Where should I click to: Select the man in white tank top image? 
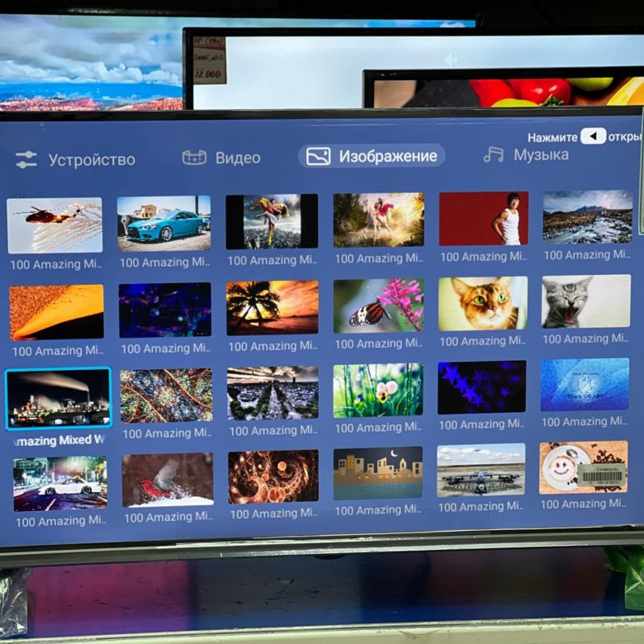click(483, 219)
